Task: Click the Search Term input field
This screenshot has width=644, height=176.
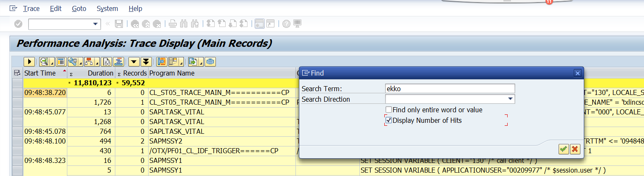Action: [x=450, y=88]
